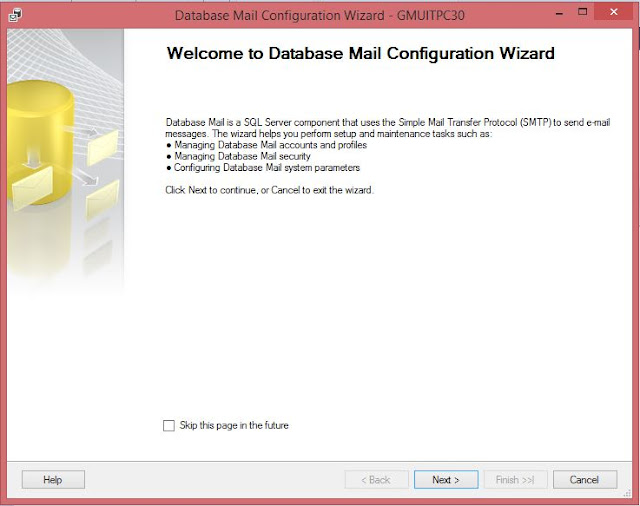Click the window title text 'GMUITPC30'
This screenshot has width=640, height=506.
click(x=431, y=16)
